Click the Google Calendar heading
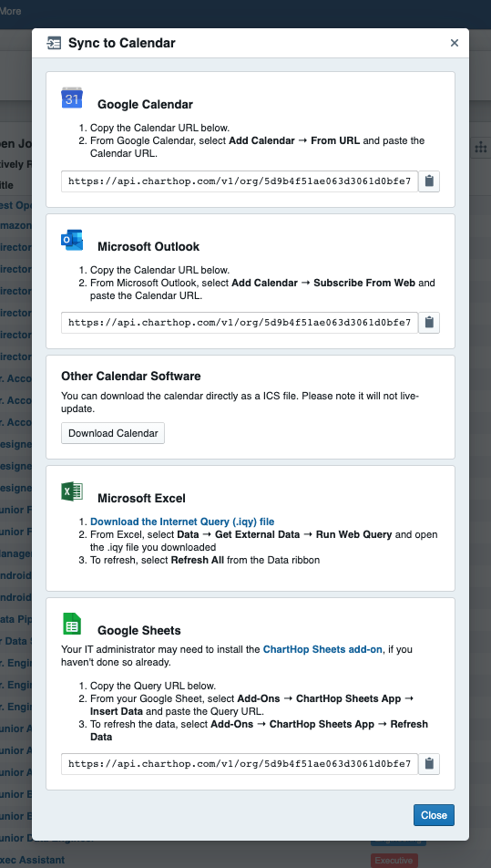The width and height of the screenshot is (491, 868). coord(146,105)
